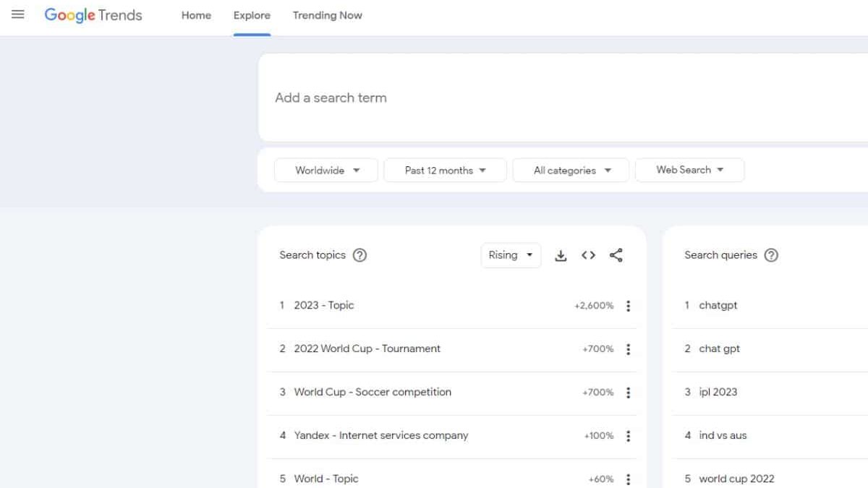Screen dimensions: 868x488
Task: Open the Search topics help icon
Action: pyautogui.click(x=359, y=255)
